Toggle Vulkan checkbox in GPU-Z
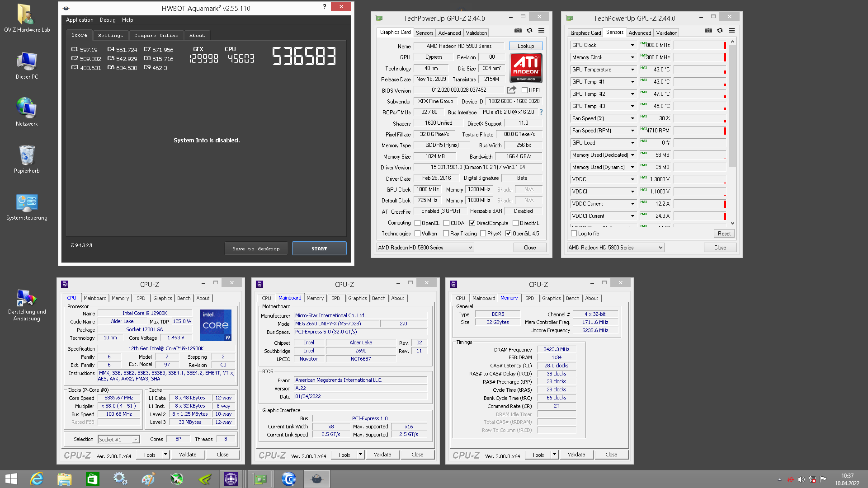 tap(418, 234)
